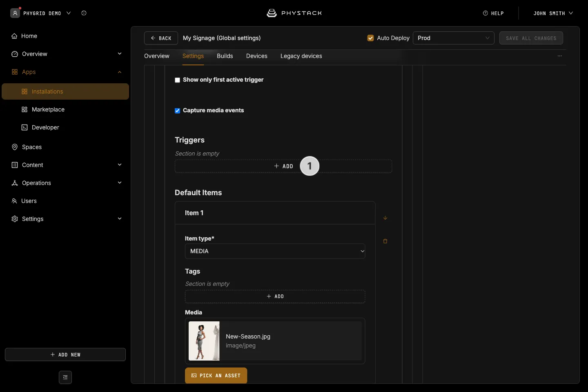Click the Save All Changes button

pyautogui.click(x=531, y=38)
